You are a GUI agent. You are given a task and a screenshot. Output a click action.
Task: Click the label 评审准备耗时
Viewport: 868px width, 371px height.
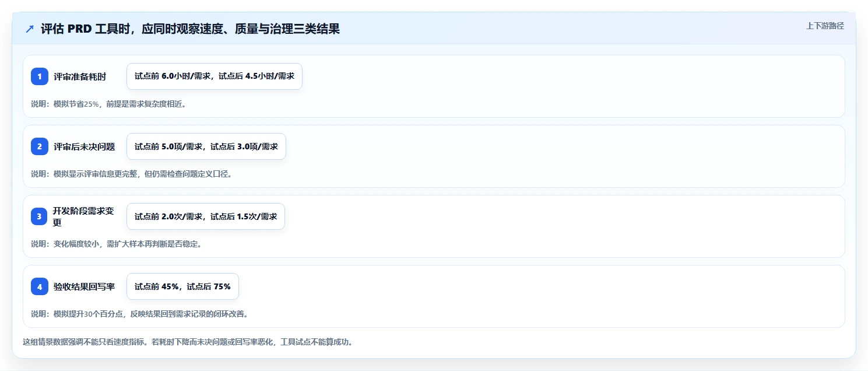[80, 76]
